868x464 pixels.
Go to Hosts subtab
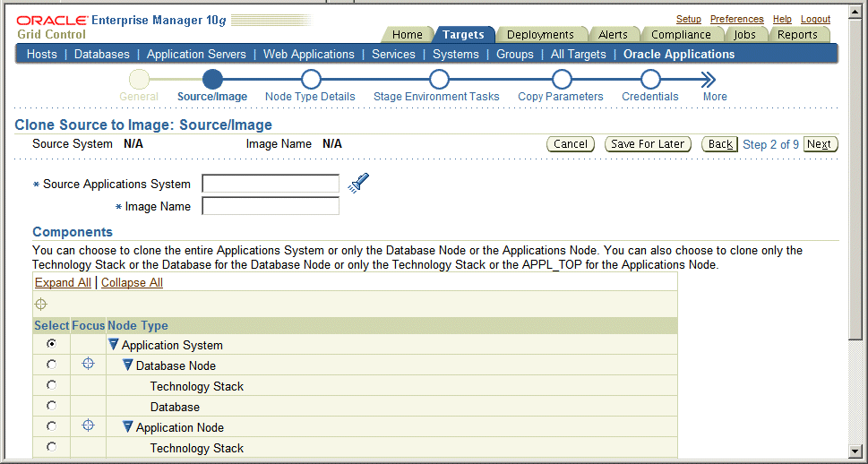[42, 55]
